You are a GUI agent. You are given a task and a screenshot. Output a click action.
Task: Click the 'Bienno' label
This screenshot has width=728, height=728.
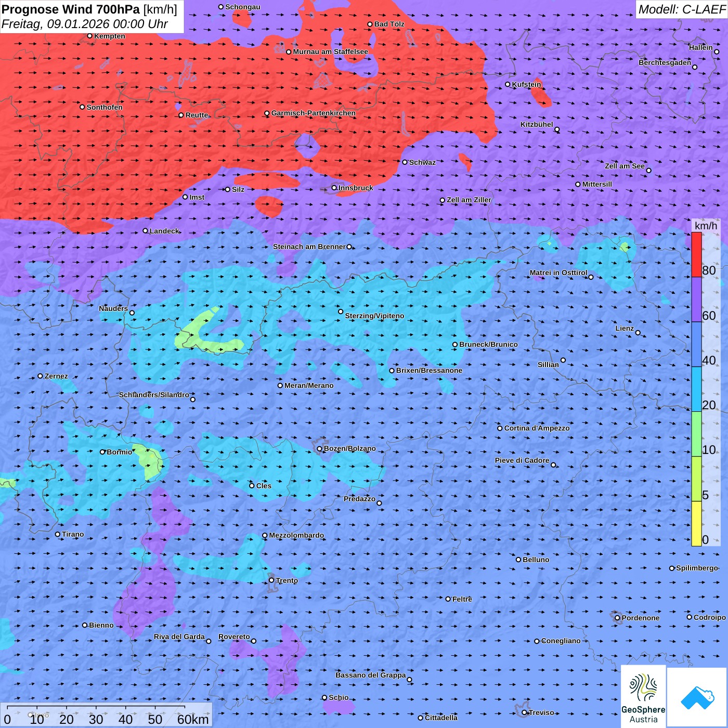click(x=101, y=625)
